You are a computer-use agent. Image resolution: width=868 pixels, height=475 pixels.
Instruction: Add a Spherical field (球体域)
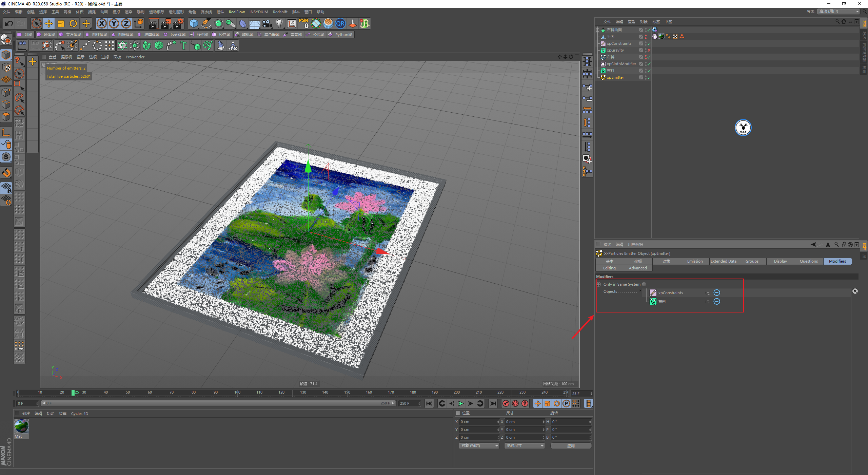point(46,35)
